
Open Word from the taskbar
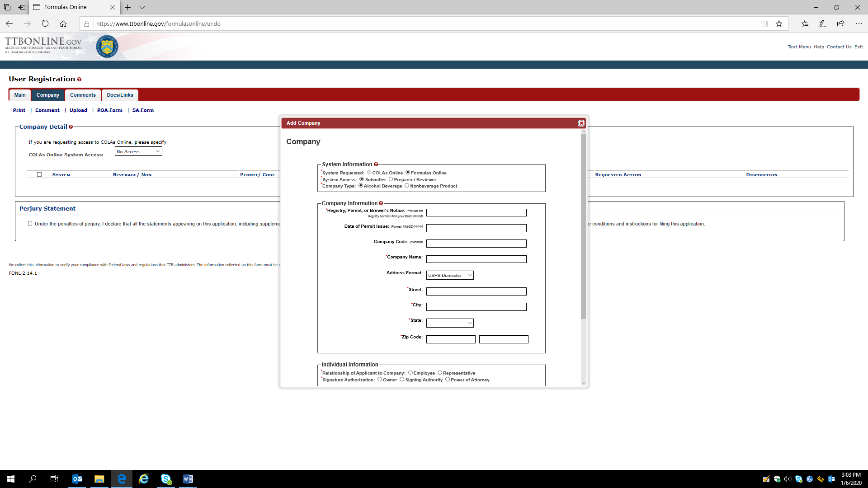(188, 479)
